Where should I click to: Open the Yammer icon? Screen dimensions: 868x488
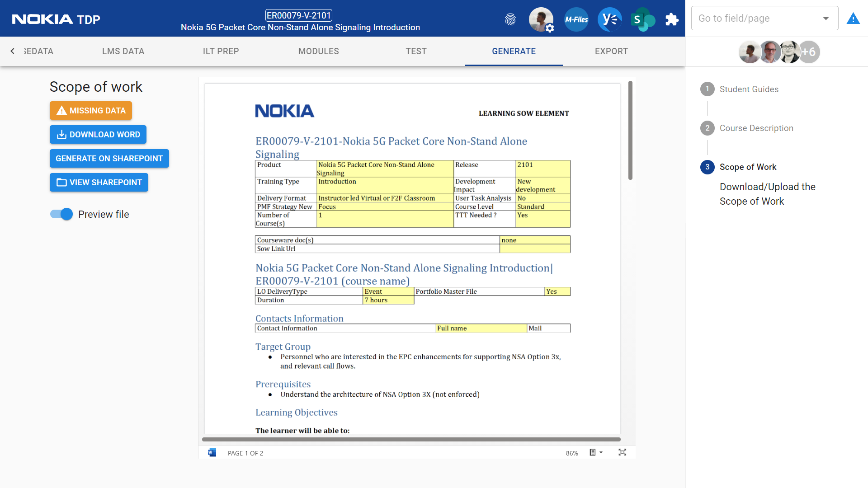coord(610,19)
